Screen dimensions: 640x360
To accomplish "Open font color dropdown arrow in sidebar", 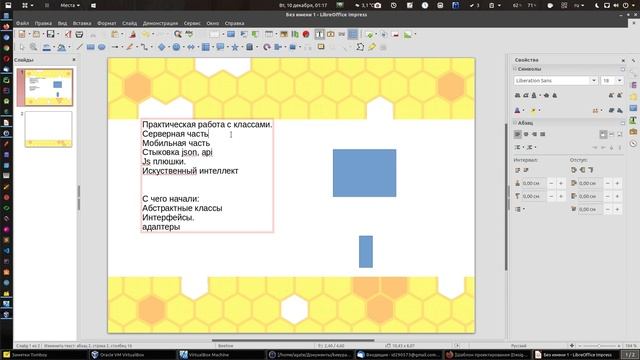I will point(524,111).
